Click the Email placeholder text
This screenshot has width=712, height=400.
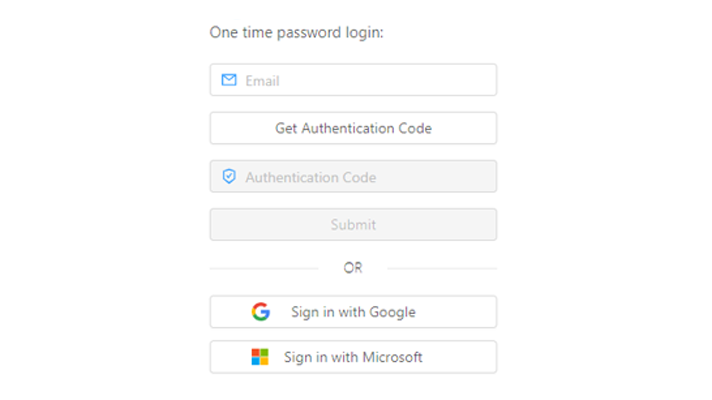[x=262, y=81]
